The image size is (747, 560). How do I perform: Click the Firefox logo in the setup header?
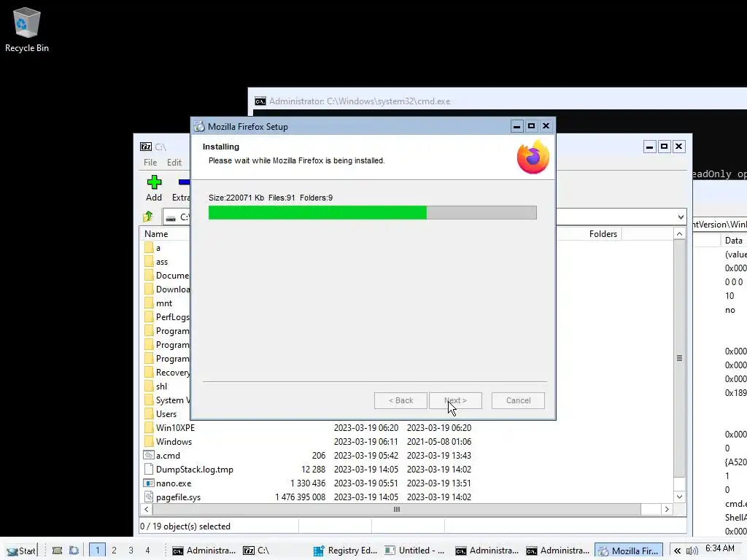click(x=533, y=157)
